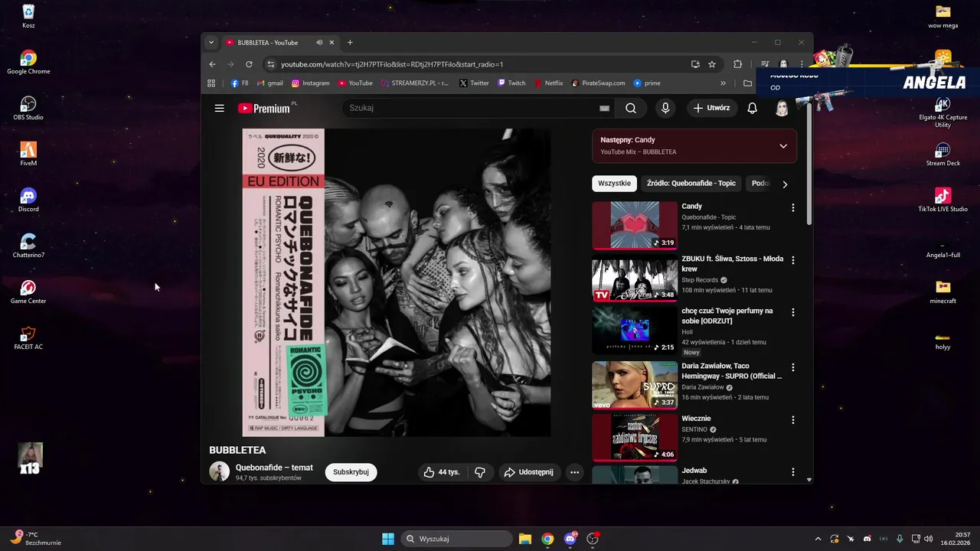
Task: Open Quebonafide channel avatar
Action: click(x=220, y=471)
